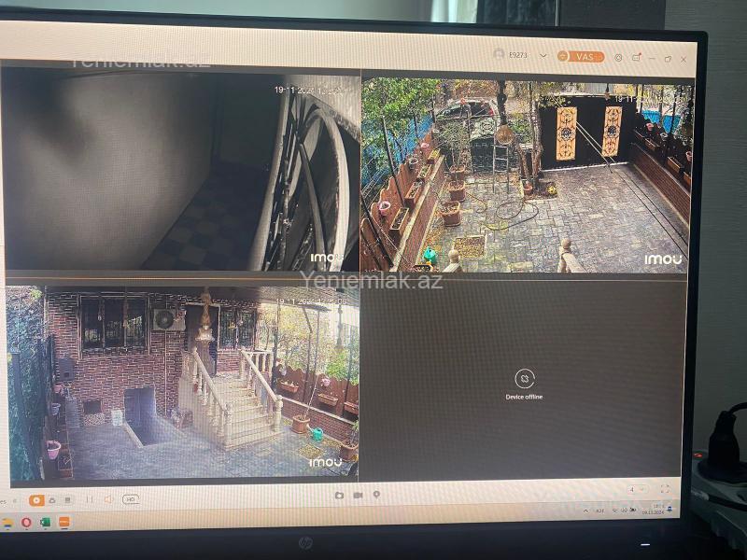Click the location pin icon in toolbar
This screenshot has height=560, width=747.
coord(376,495)
